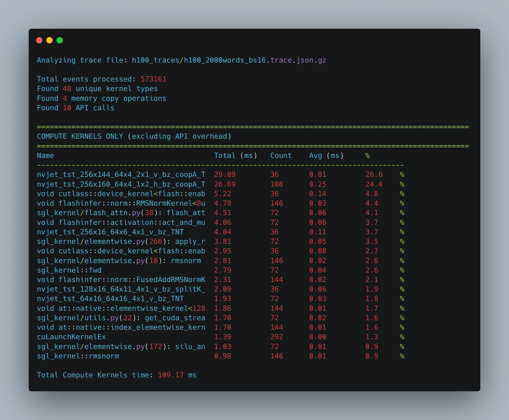Image resolution: width=509 pixels, height=420 pixels.
Task: Click the sgl_kernel::rmsnorm row name
Action: (x=78, y=356)
